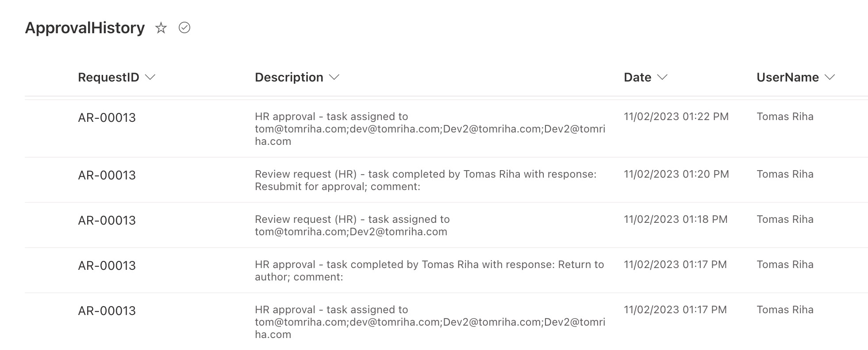Open the Description column dropdown
Screen dimensions: 868x350
(334, 77)
